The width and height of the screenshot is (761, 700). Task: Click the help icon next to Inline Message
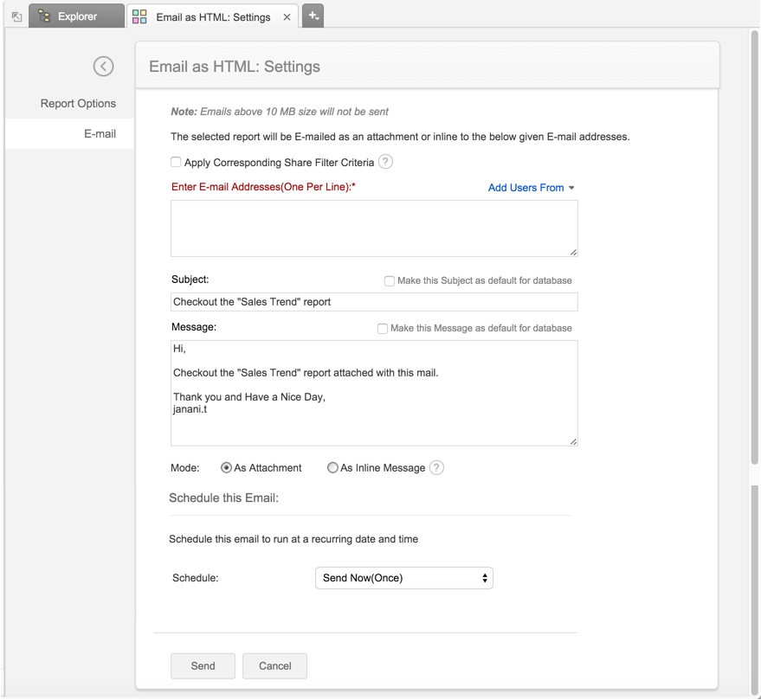tap(436, 467)
